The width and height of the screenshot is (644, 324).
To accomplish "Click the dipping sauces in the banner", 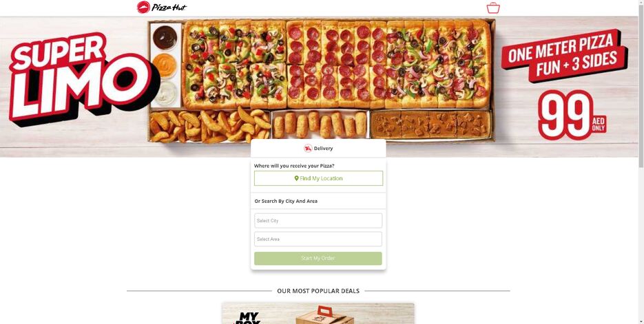I will tap(165, 65).
